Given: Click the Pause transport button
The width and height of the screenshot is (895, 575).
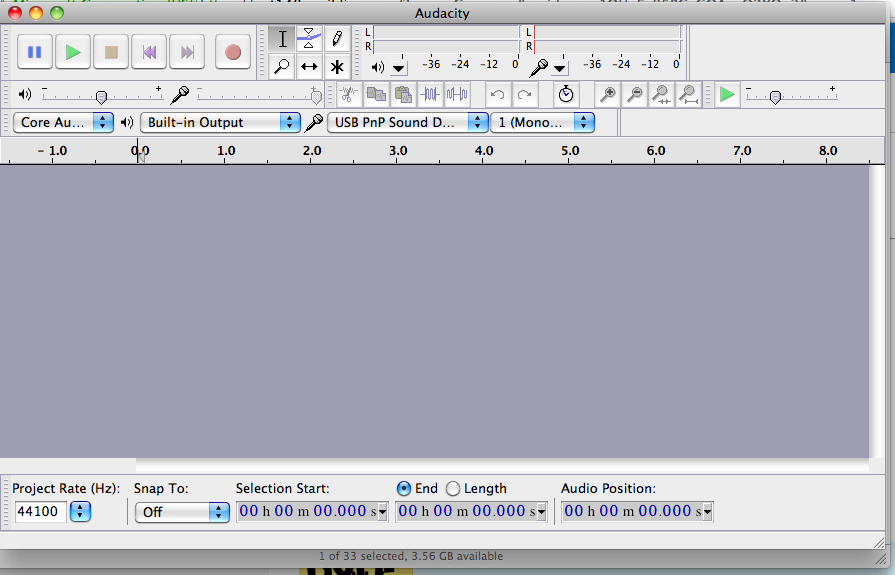Looking at the screenshot, I should (35, 52).
